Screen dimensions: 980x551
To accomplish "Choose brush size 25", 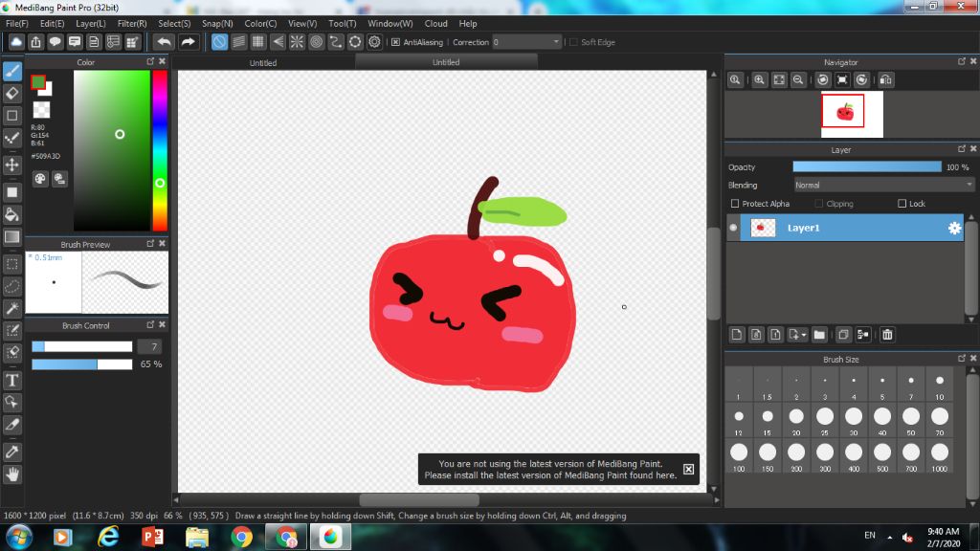I will coord(825,421).
